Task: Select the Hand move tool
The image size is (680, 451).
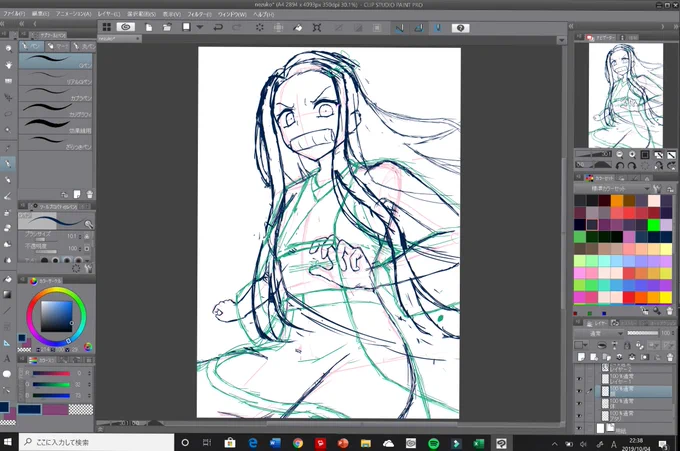Action: point(8,65)
